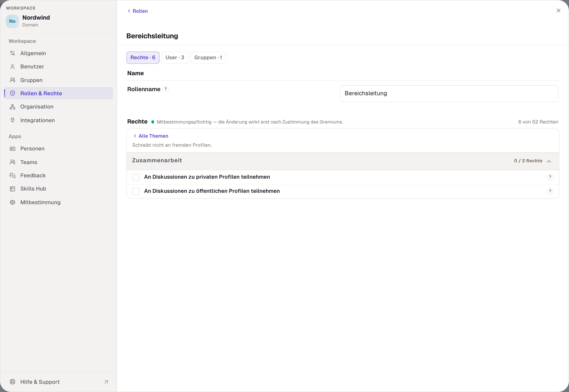Go back to Rollen list
The width and height of the screenshot is (569, 392).
(x=138, y=11)
